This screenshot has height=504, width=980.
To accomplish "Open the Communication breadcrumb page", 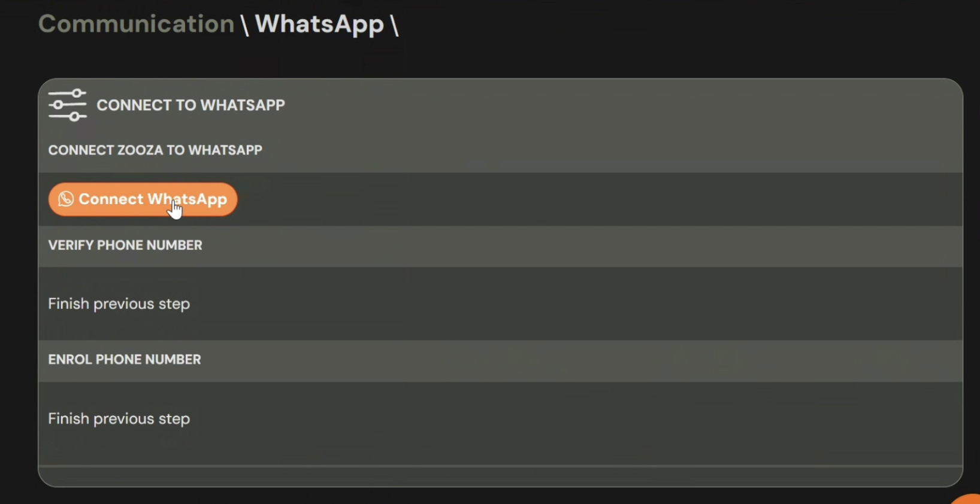I will [x=135, y=23].
